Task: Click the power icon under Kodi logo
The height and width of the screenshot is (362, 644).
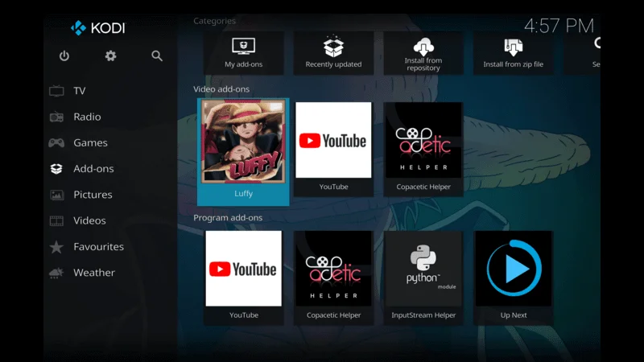Action: pos(64,56)
